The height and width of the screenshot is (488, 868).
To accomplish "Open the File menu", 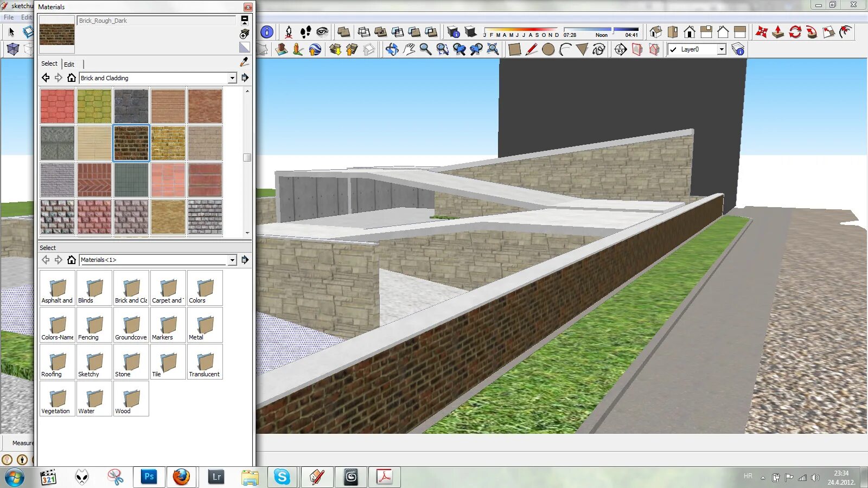I will tap(9, 17).
